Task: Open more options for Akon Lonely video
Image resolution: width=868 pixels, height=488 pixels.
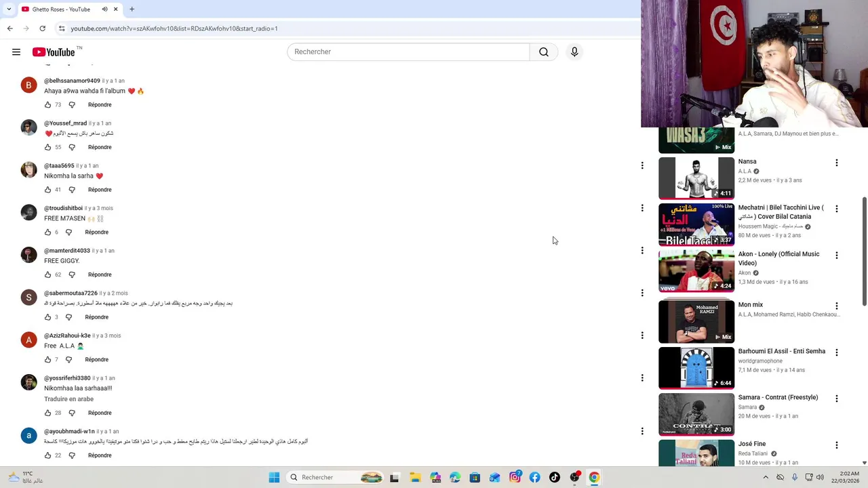Action: click(x=836, y=256)
